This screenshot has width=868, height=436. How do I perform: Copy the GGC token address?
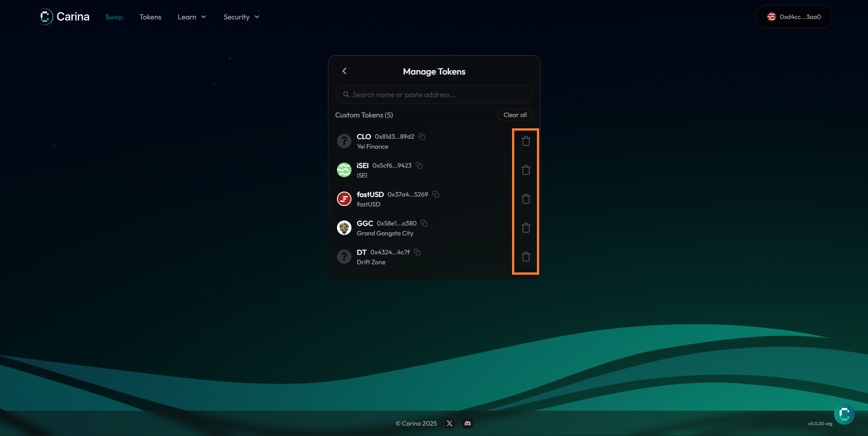[424, 223]
